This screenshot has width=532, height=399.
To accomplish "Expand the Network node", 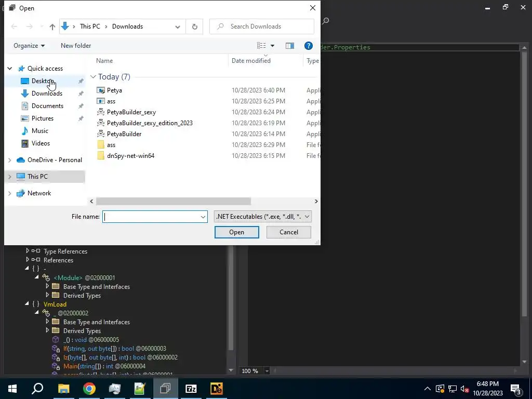I will (x=10, y=193).
